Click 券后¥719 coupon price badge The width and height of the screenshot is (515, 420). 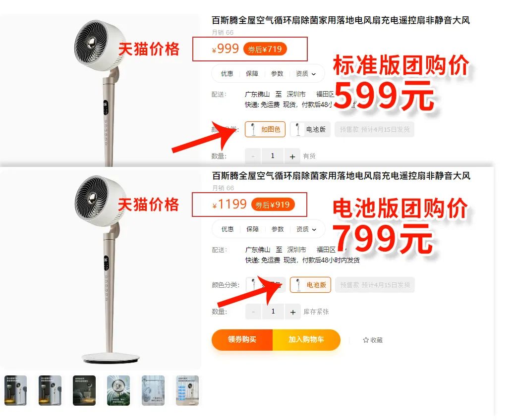coord(265,49)
